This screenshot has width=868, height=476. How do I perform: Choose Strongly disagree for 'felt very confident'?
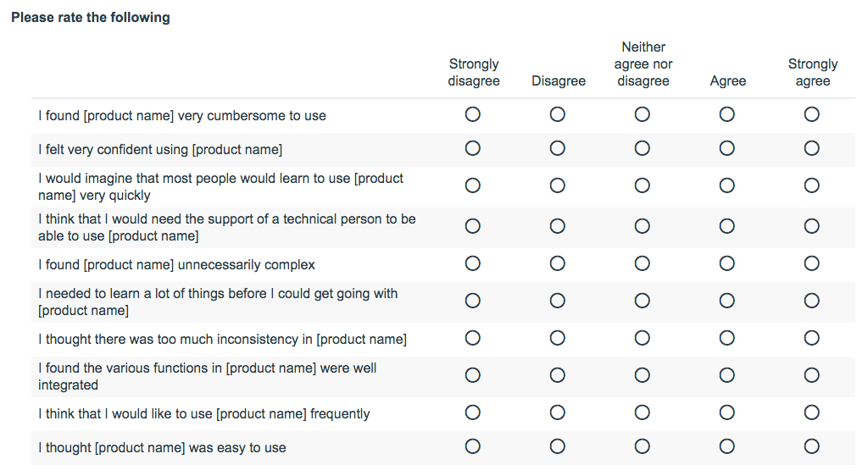473,148
